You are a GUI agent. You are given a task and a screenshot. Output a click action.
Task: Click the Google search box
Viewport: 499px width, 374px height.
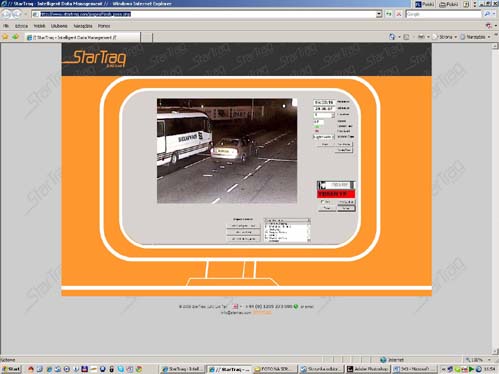coord(444,14)
